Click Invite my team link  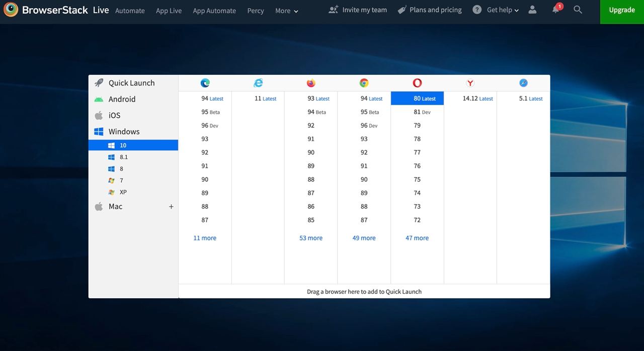point(364,10)
